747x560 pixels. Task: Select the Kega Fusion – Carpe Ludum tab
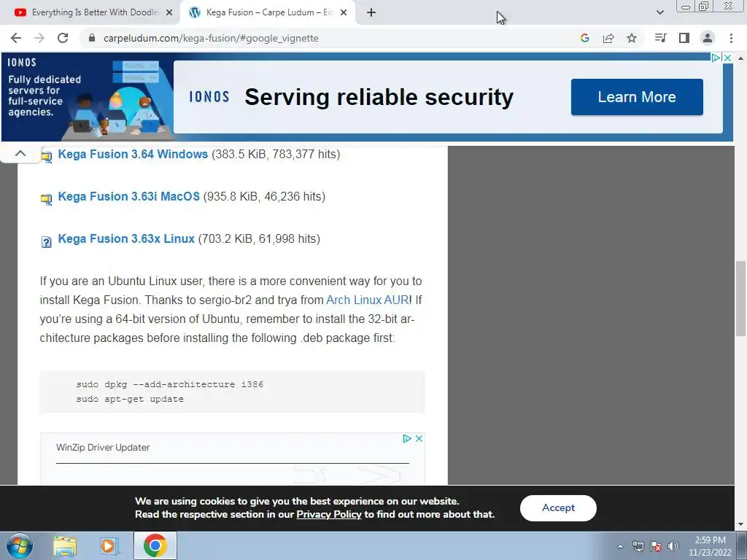click(x=267, y=13)
